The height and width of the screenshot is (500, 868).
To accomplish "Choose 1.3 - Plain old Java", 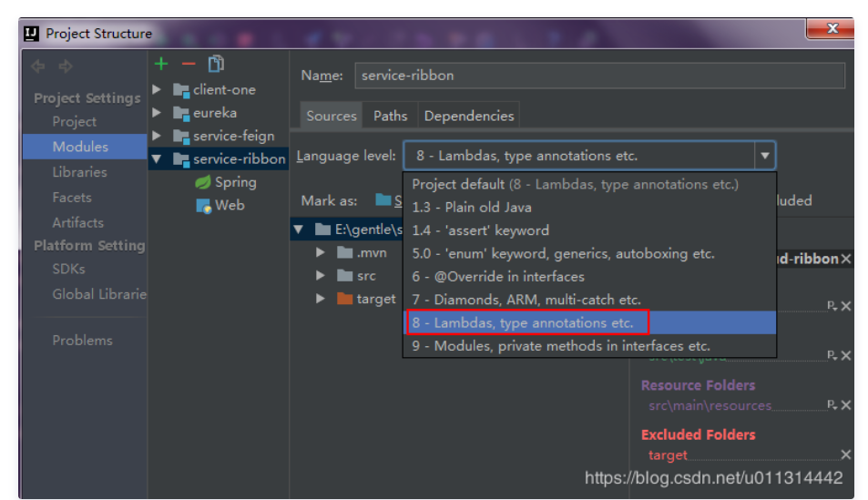I will pyautogui.click(x=589, y=208).
